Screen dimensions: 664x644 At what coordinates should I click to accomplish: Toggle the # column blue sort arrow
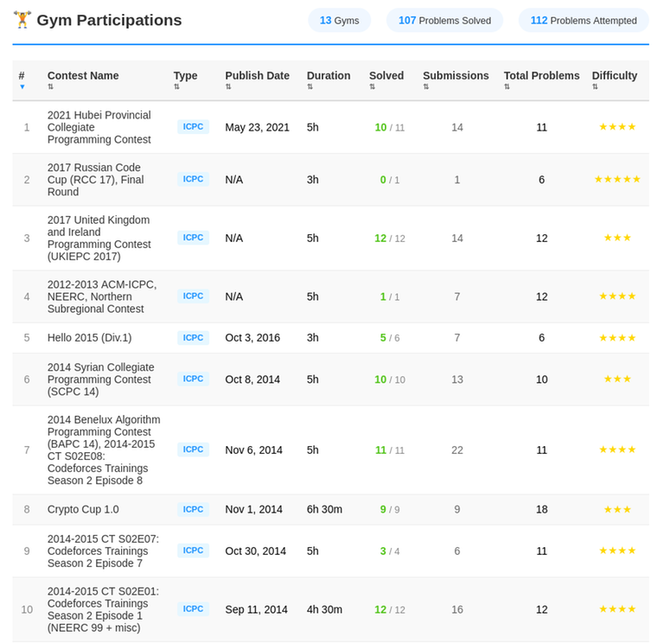[22, 87]
